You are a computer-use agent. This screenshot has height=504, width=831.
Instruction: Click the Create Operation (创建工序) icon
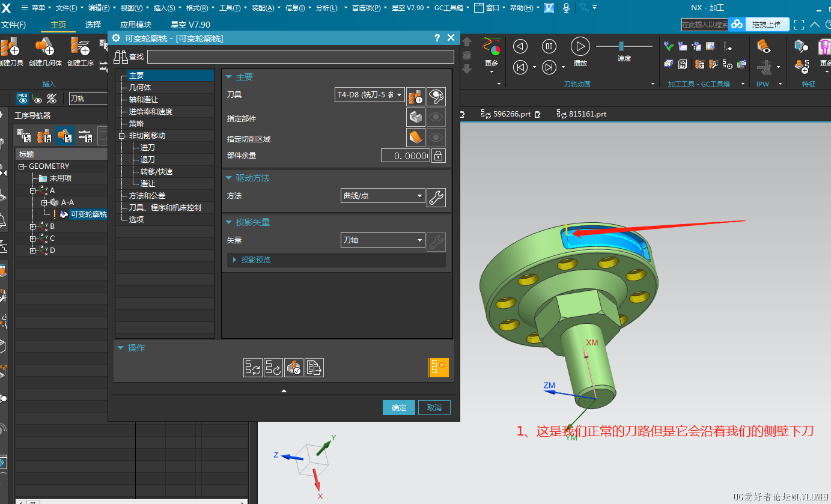(80, 46)
